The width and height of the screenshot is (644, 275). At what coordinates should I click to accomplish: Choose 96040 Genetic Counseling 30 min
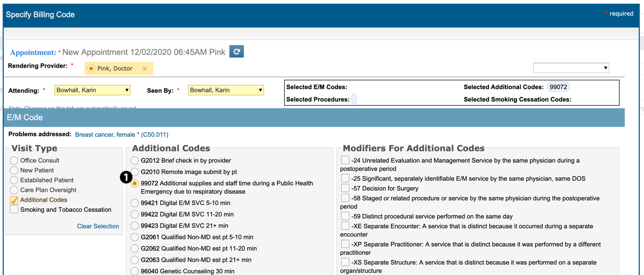click(135, 271)
